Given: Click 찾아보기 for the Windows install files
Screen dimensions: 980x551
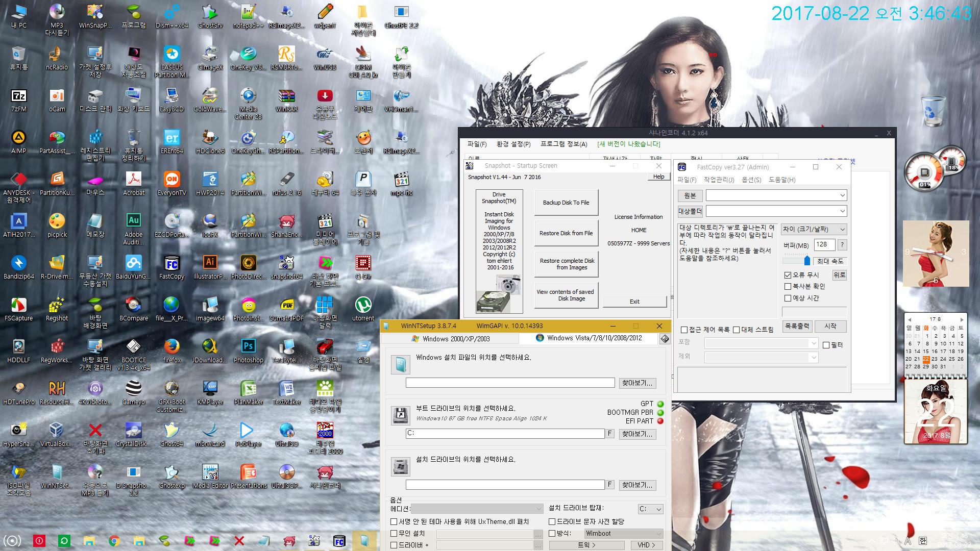Looking at the screenshot, I should click(x=638, y=383).
